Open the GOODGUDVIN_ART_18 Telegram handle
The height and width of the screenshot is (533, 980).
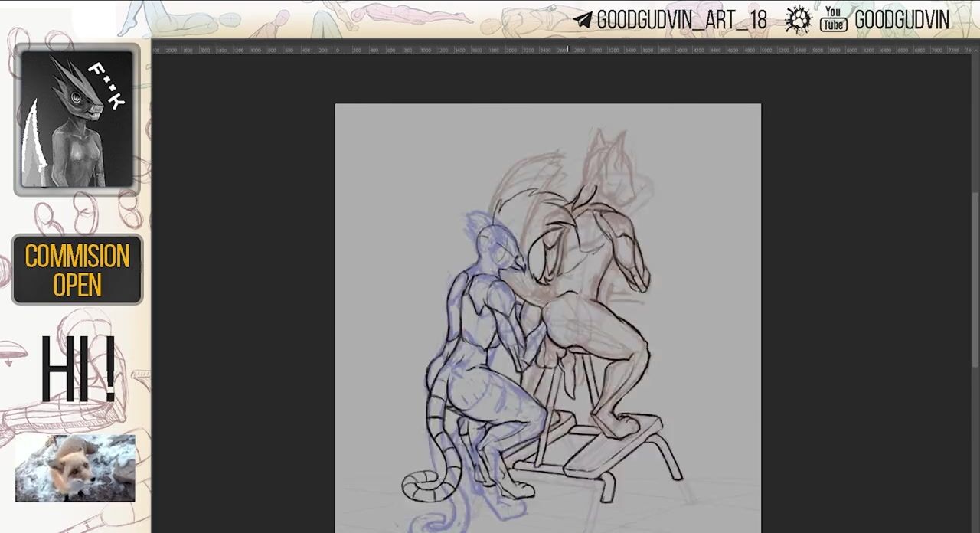(681, 21)
